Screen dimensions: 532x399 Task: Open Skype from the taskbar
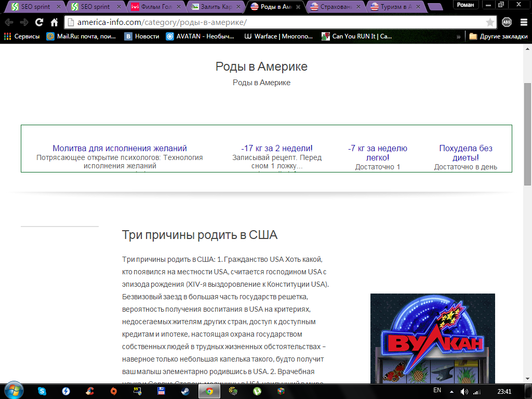click(42, 391)
